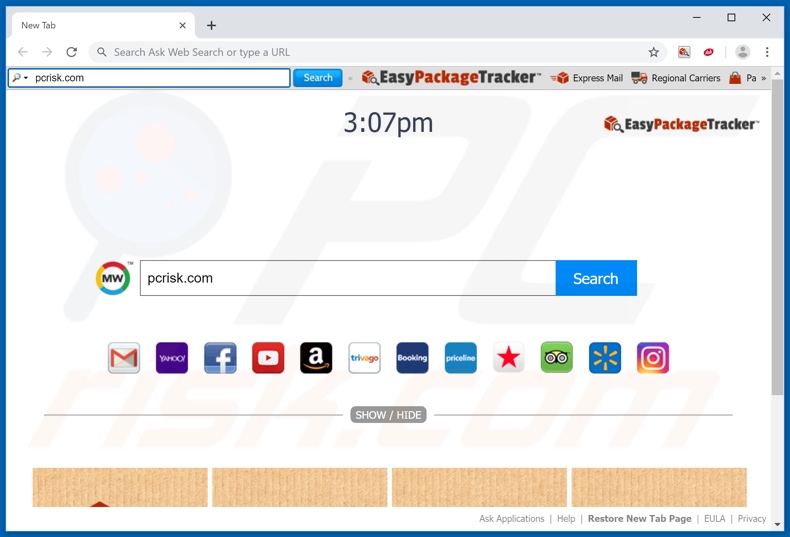
Task: Open the Yahoo shortcut icon
Action: click(172, 358)
